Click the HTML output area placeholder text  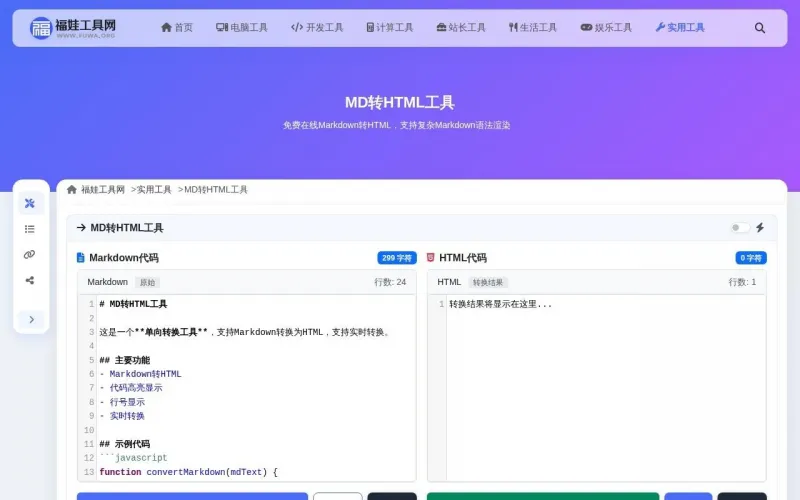[x=501, y=304]
